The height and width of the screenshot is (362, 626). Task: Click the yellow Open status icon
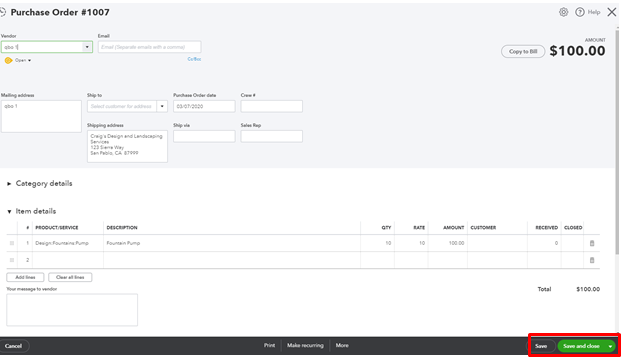click(8, 60)
